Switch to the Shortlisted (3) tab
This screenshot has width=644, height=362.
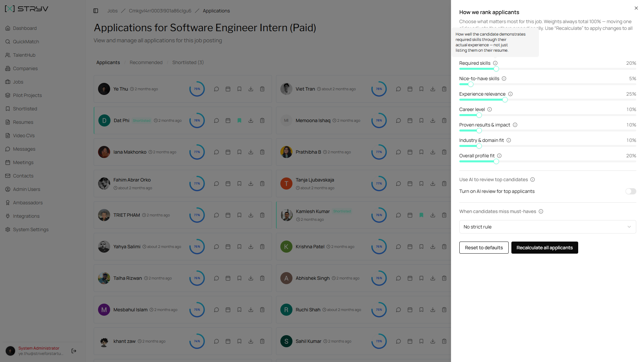point(188,62)
